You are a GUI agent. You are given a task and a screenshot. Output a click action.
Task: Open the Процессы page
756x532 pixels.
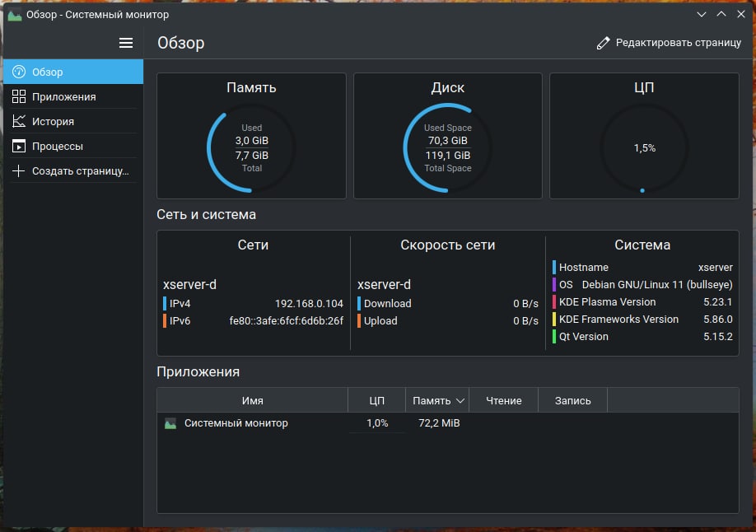(73, 146)
